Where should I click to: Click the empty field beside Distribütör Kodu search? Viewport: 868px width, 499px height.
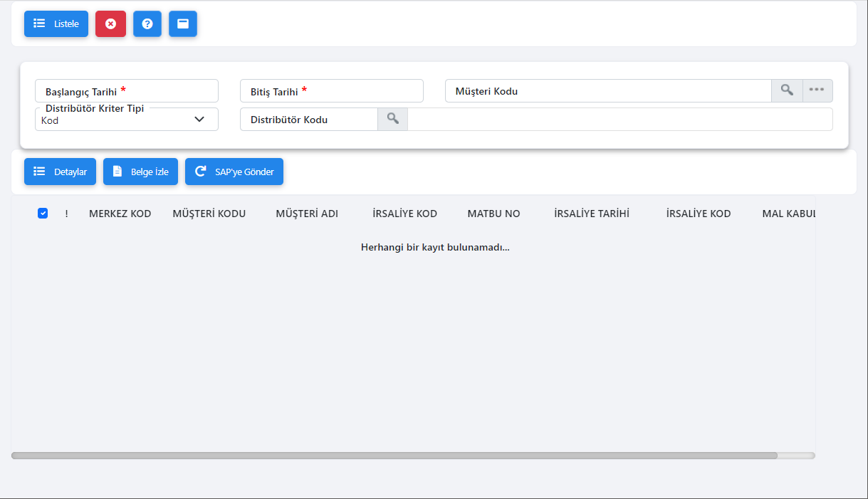[619, 120]
